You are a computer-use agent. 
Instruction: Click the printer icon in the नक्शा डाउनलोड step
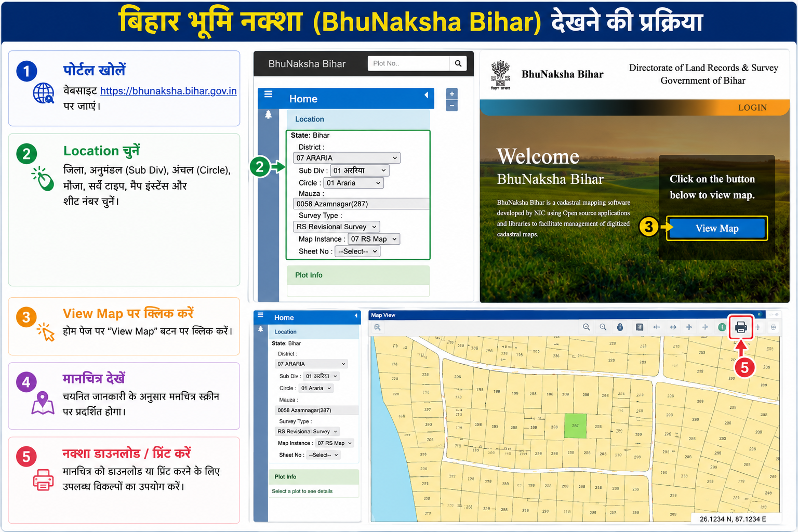[43, 480]
